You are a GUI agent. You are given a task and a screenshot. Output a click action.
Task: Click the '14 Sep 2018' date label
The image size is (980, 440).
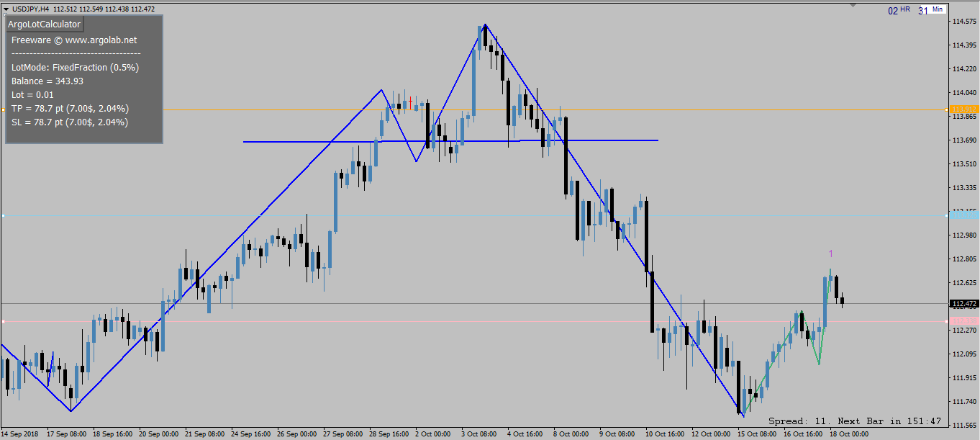point(20,435)
